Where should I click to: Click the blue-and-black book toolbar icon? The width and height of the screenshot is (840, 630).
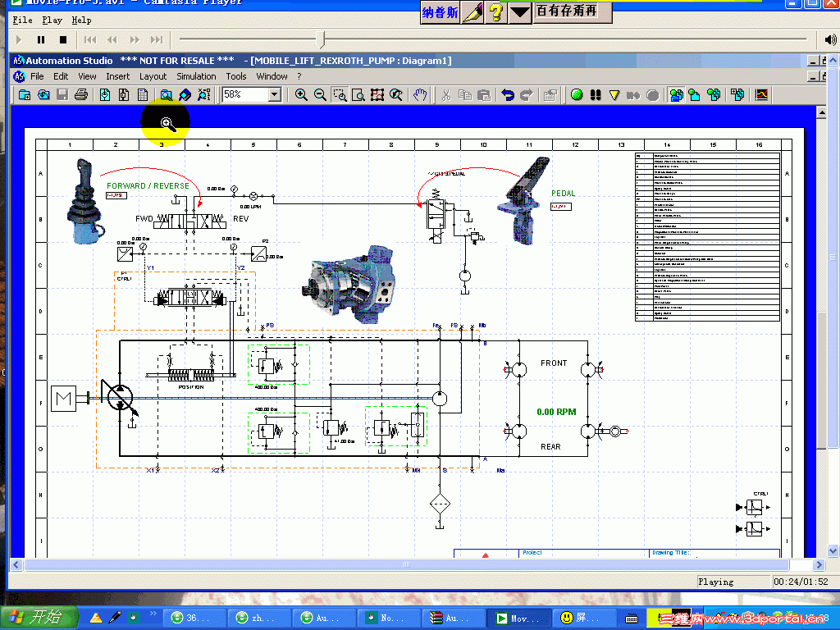[185, 95]
